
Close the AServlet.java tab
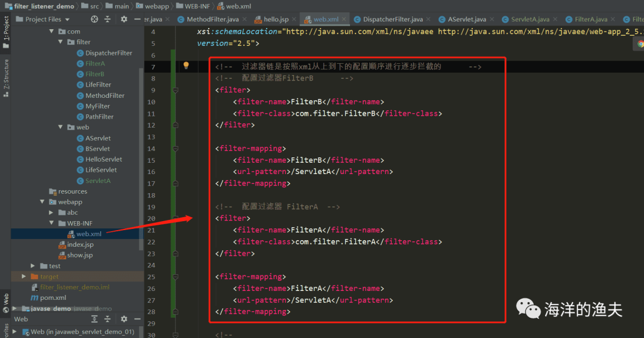coord(491,19)
